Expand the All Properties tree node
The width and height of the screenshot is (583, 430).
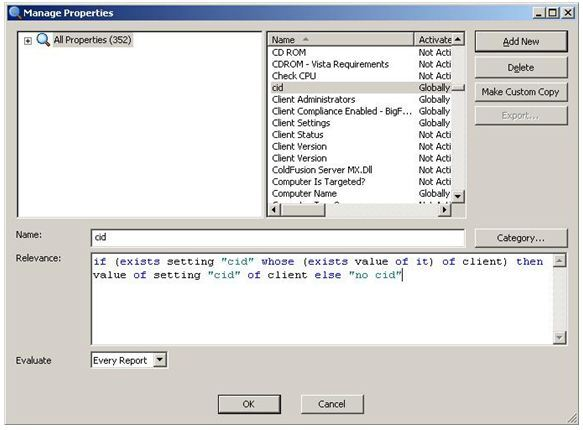(x=28, y=41)
